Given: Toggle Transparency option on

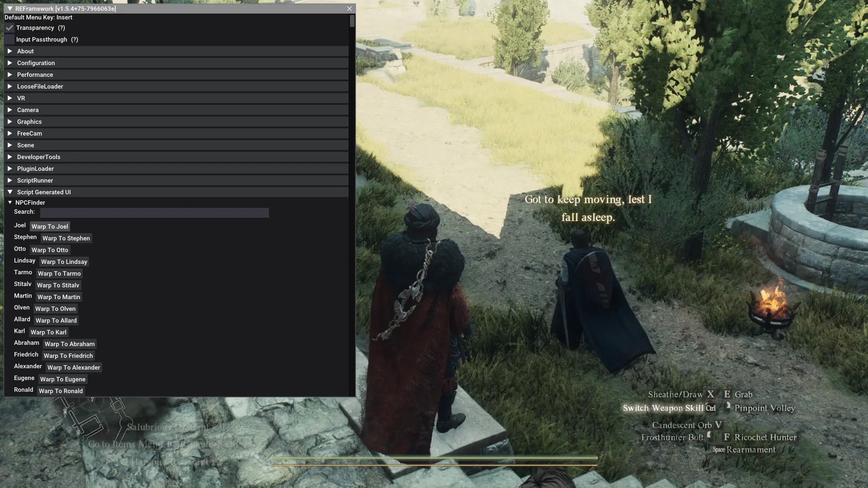Looking at the screenshot, I should pyautogui.click(x=9, y=28).
